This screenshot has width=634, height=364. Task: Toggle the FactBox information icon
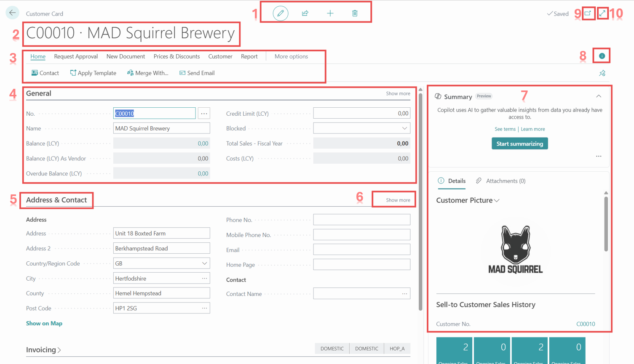point(602,56)
